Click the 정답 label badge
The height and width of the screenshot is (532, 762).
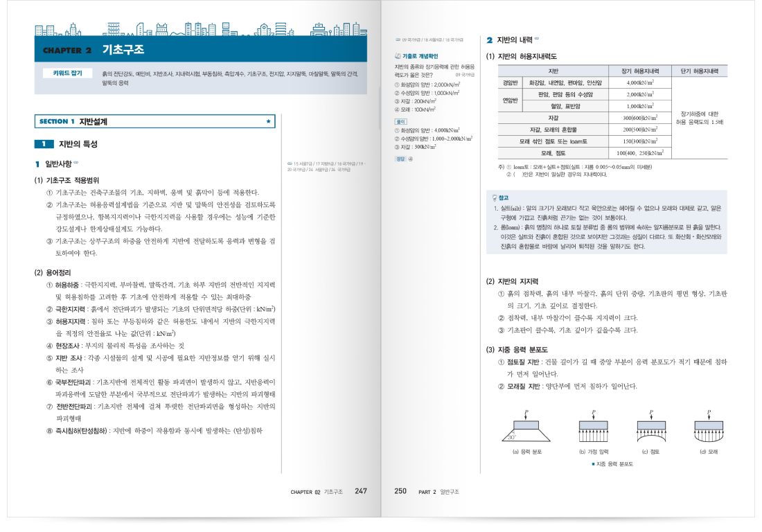[x=400, y=159]
